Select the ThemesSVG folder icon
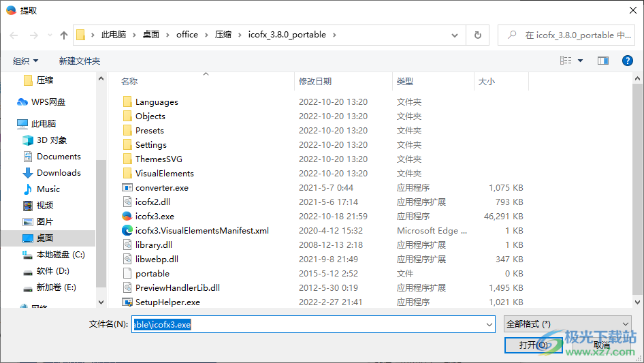The height and width of the screenshot is (363, 644). click(x=127, y=159)
